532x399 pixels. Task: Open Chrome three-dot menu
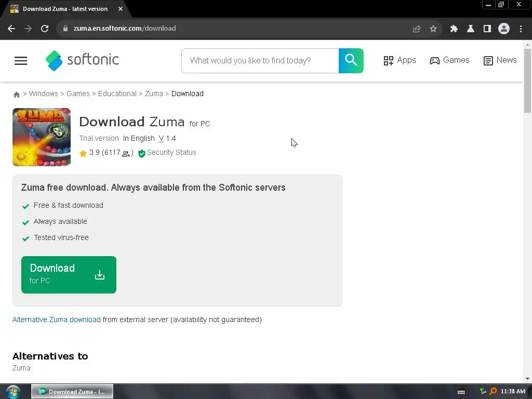click(x=521, y=29)
